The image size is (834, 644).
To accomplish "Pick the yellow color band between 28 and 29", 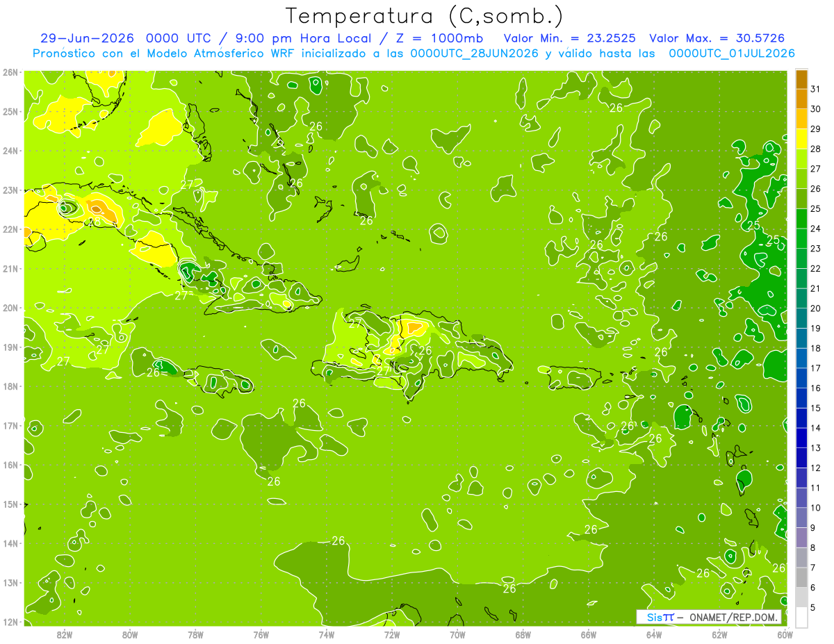I will [x=801, y=138].
